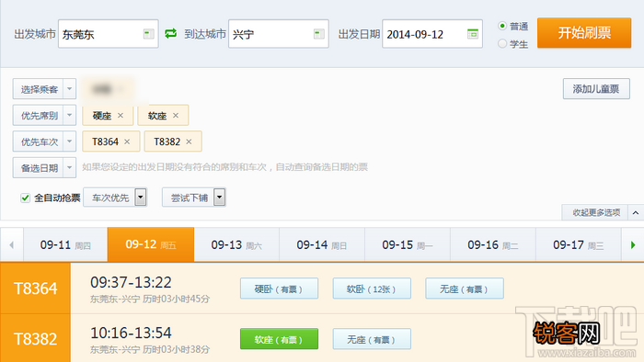Click the 09:37-13:22 schedule text
Screen dimensions: 644x362
tap(131, 282)
